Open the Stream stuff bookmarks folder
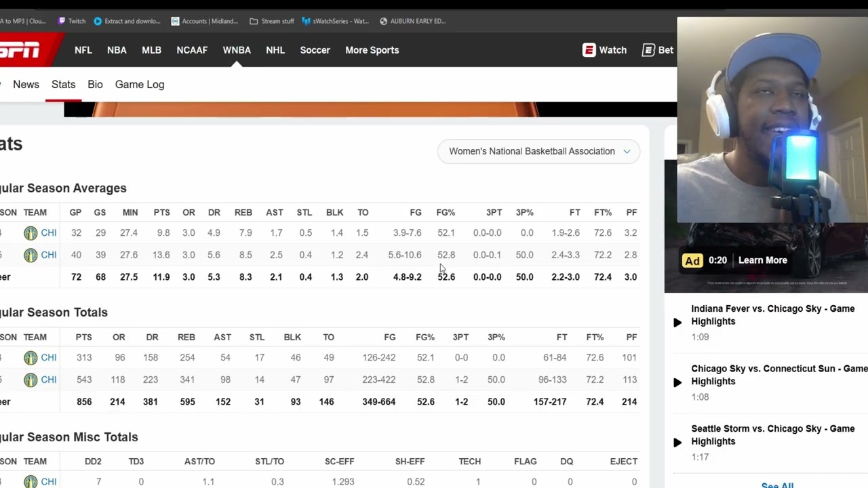 pyautogui.click(x=272, y=21)
